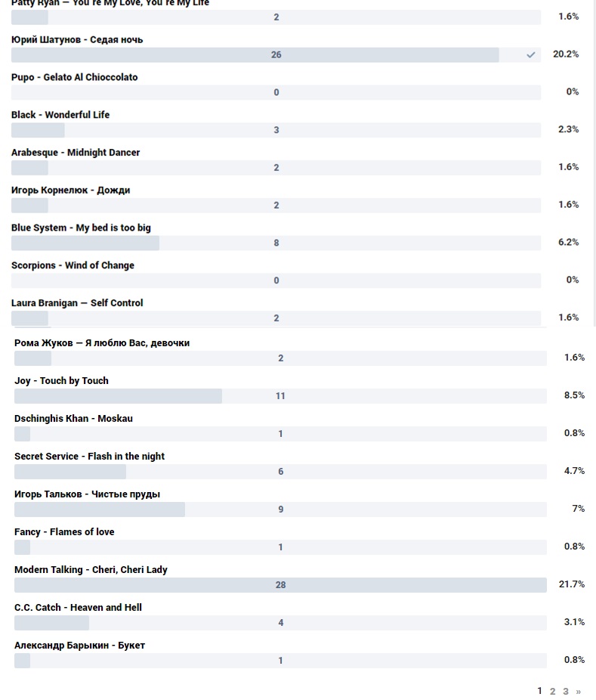Screen dimensions: 596x700
Task: Jump to page 3 of results
Action: coord(566,692)
